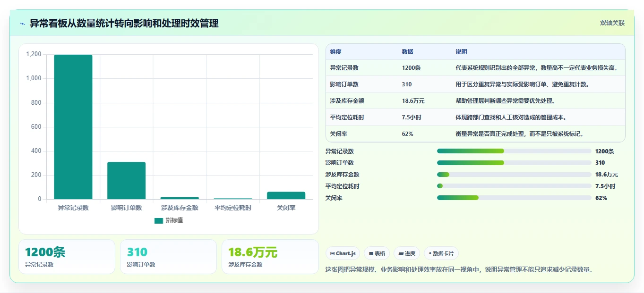
Task: Click the 1200条 value in the table
Action: [x=411, y=68]
